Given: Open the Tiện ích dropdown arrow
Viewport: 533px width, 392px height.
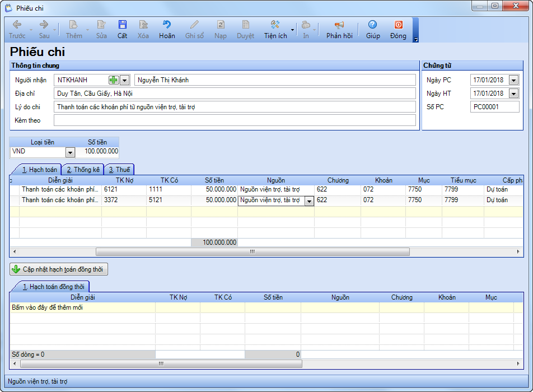Looking at the screenshot, I should 292,30.
